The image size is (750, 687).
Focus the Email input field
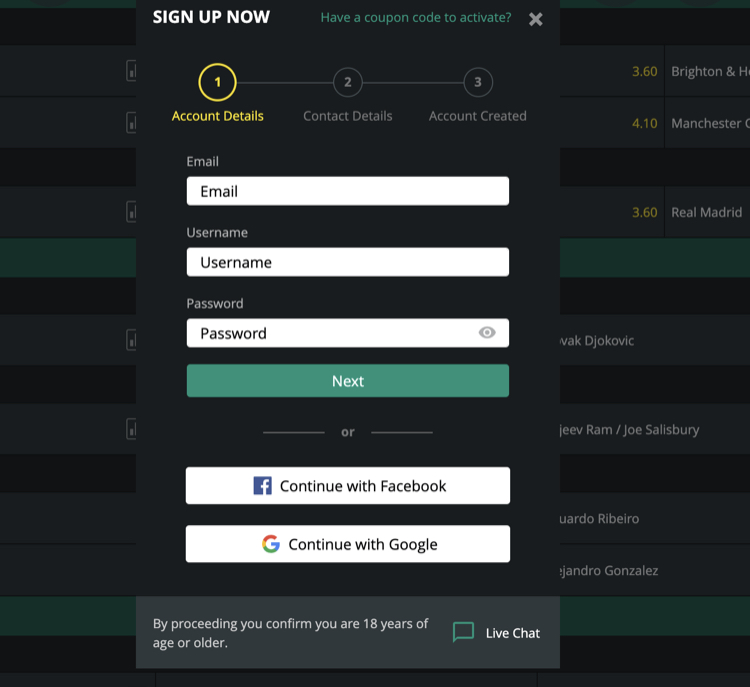click(x=348, y=191)
